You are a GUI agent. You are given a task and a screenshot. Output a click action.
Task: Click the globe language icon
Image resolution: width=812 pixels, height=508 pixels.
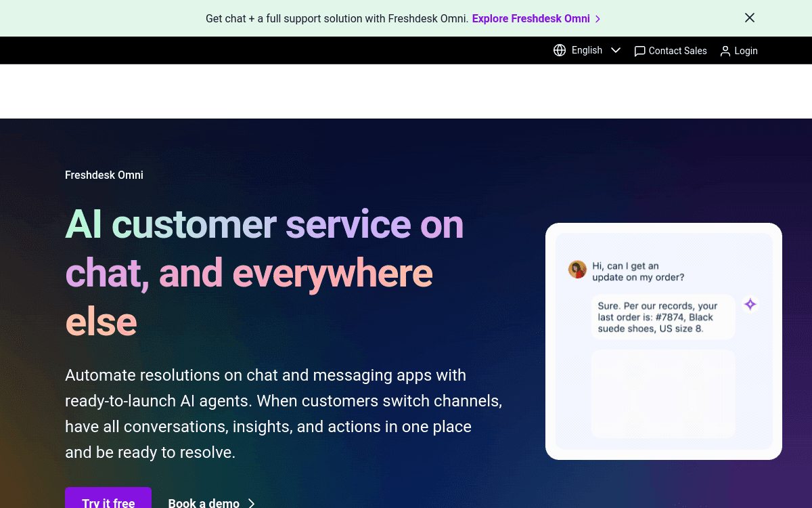click(x=560, y=50)
